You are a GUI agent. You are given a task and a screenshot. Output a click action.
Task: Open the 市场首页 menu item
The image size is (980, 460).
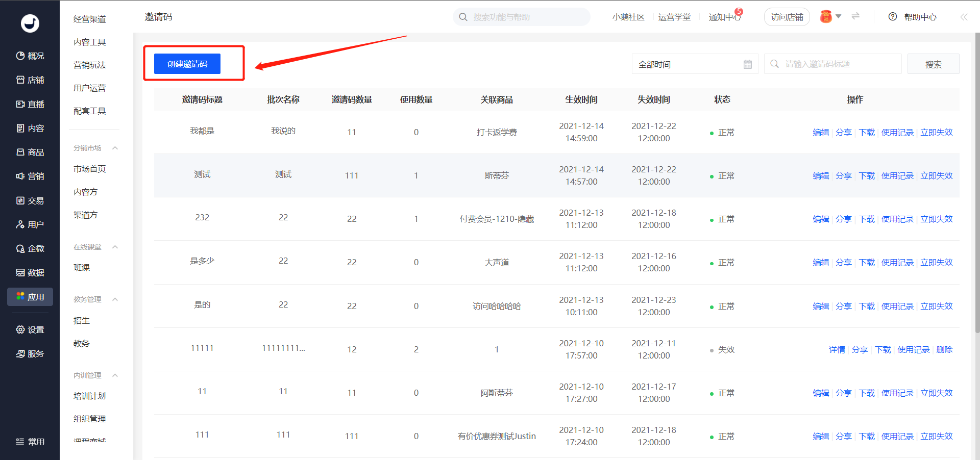coord(90,169)
